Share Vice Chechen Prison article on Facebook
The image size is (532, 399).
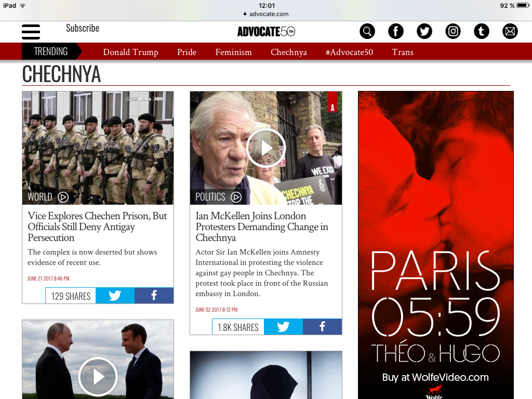click(x=154, y=296)
